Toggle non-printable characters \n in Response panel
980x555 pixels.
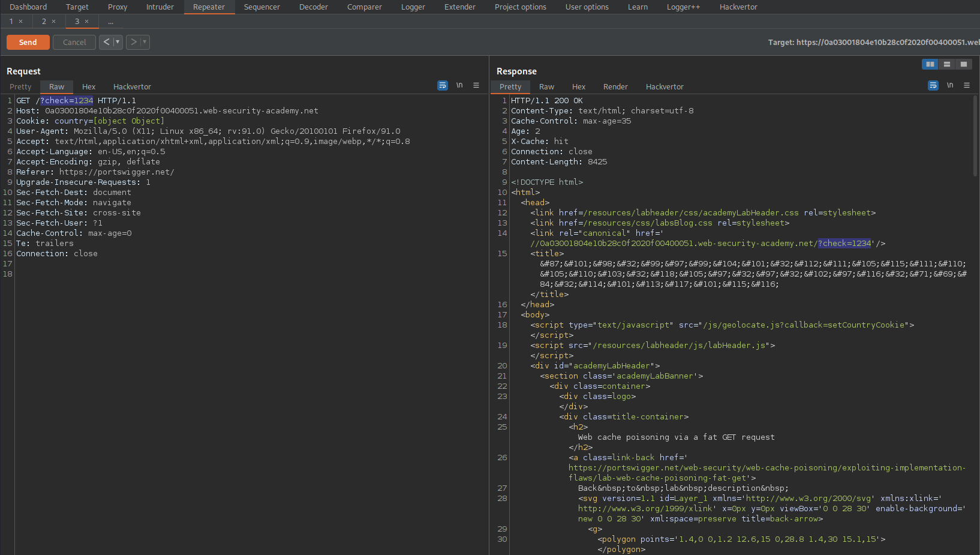(x=950, y=86)
